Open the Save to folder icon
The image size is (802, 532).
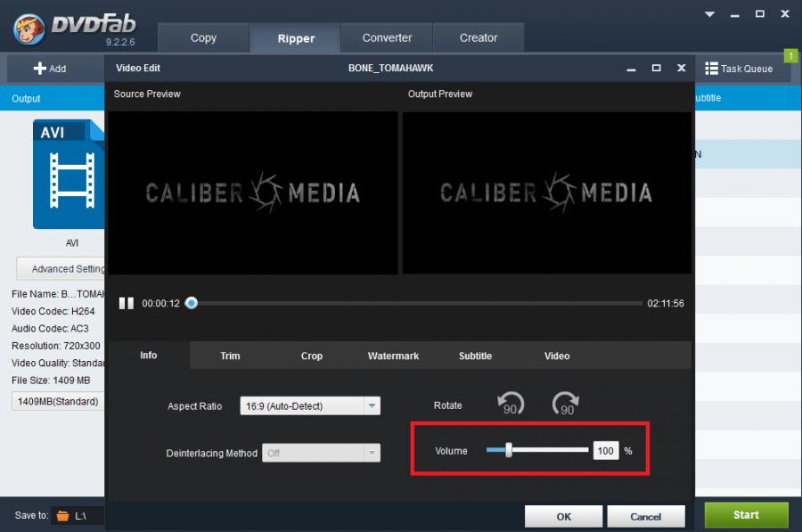(62, 515)
